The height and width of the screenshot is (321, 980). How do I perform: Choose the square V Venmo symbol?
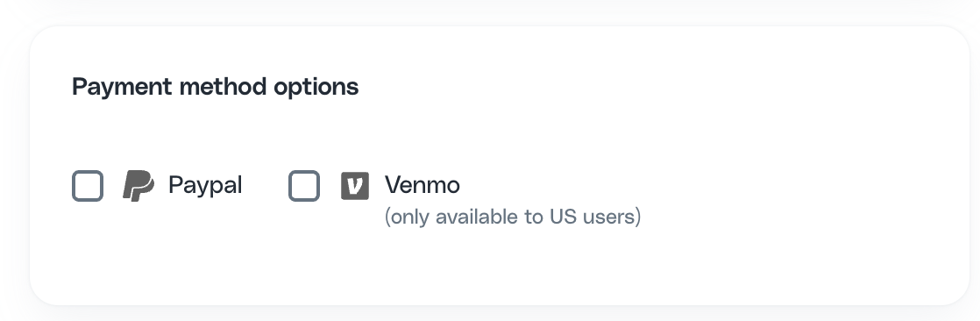click(x=355, y=186)
